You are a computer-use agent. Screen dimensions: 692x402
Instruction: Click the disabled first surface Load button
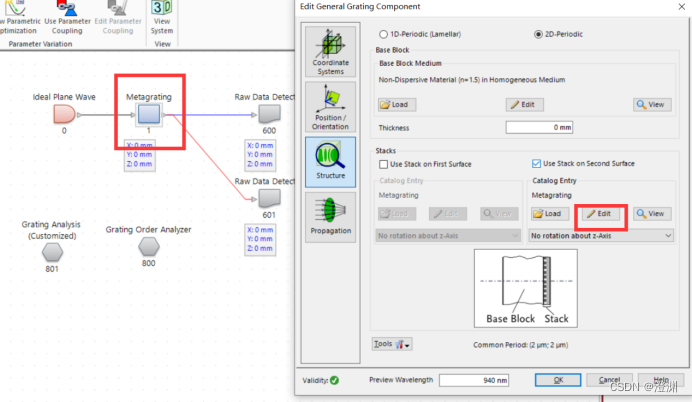point(397,214)
